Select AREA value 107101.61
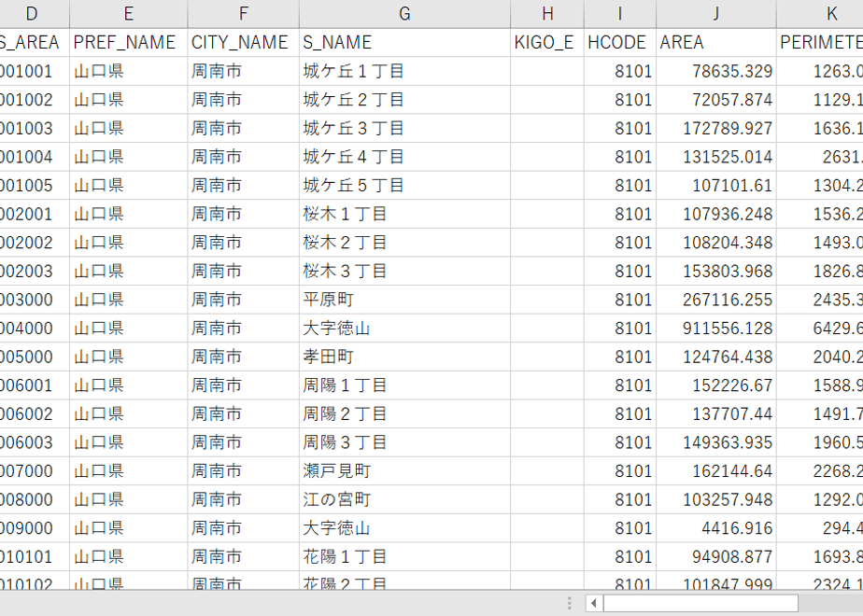 (x=716, y=186)
